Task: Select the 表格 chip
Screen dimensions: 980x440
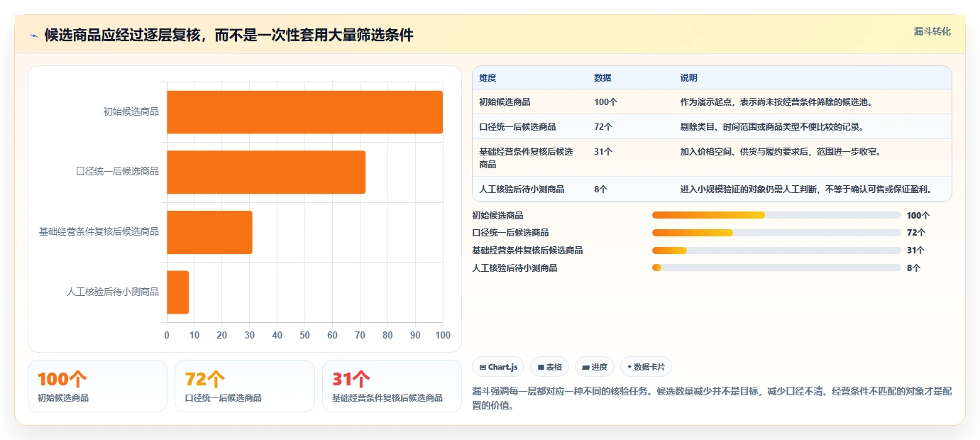Action: click(x=549, y=367)
